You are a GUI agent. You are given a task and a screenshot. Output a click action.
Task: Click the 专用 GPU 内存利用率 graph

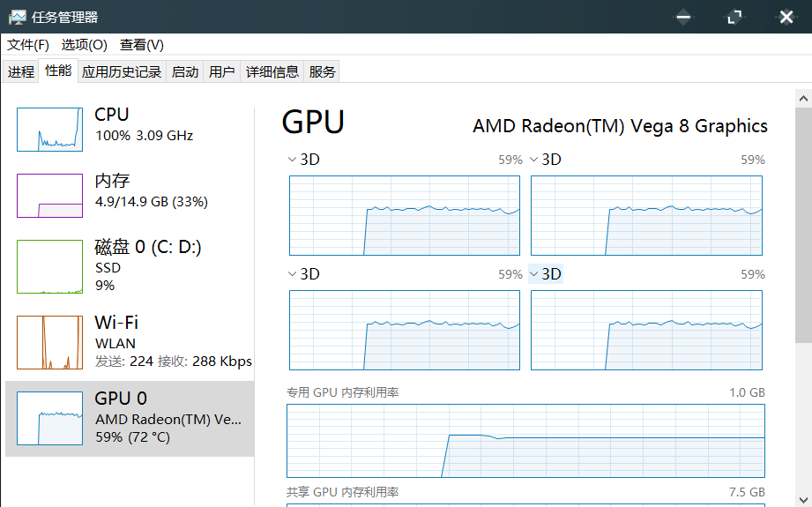[x=525, y=441]
